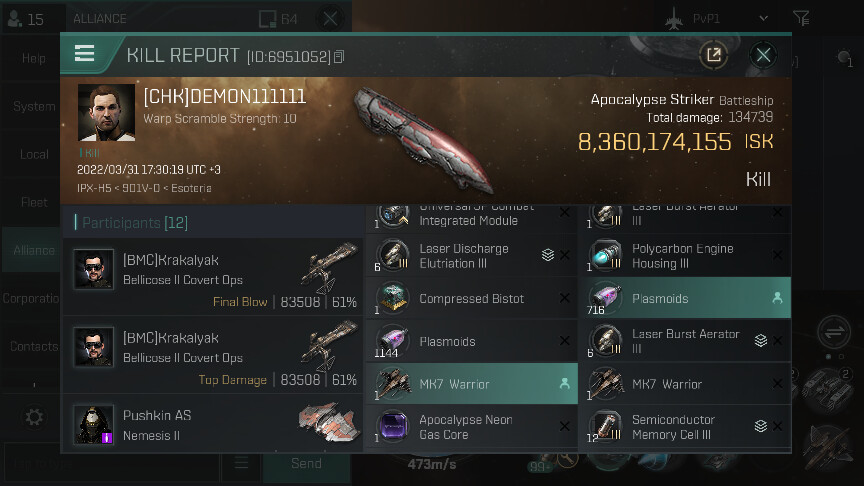Screen dimensions: 864x486
Task: Click the Compressed Bistot item icon
Action: pyautogui.click(x=393, y=298)
